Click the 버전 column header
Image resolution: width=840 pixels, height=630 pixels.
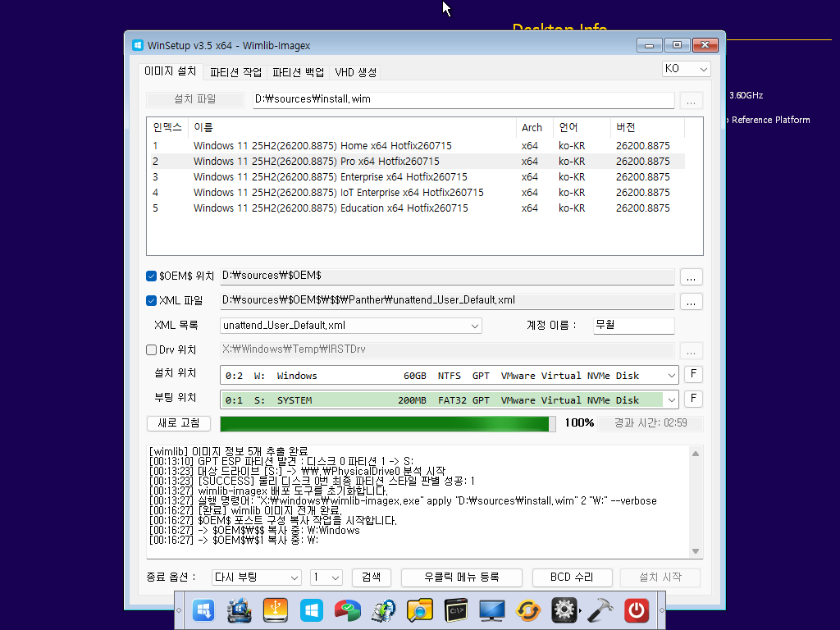pos(647,127)
